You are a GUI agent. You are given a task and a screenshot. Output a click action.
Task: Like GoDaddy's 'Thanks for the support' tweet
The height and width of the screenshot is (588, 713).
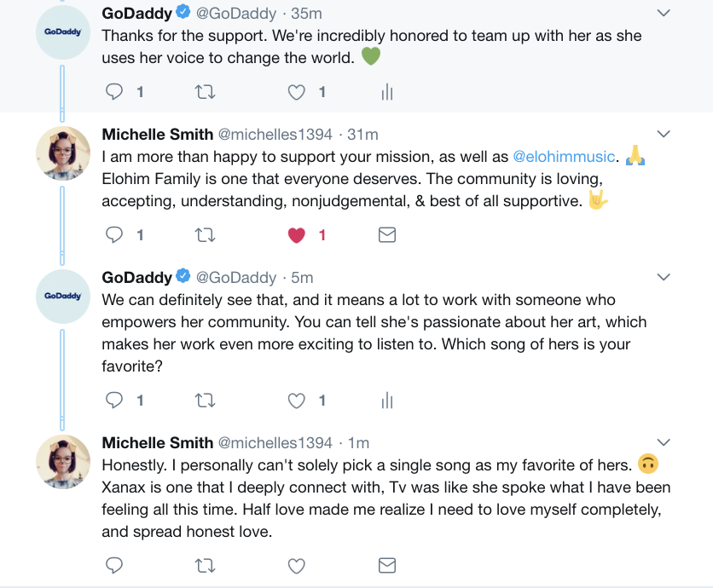296,92
